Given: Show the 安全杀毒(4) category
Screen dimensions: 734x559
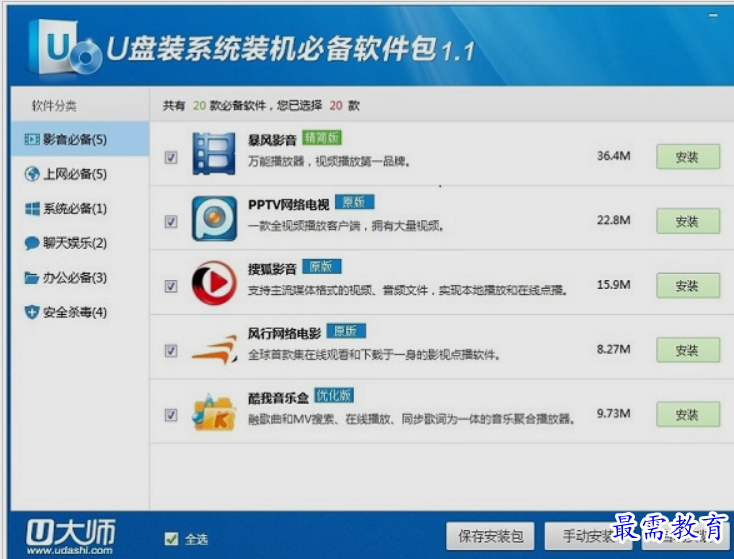Looking at the screenshot, I should click(x=80, y=312).
